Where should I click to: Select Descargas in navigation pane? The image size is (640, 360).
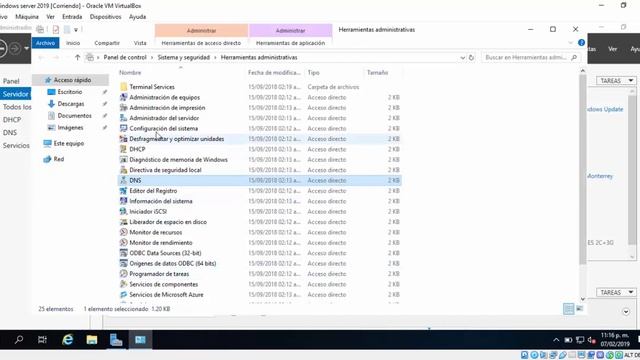click(x=71, y=104)
